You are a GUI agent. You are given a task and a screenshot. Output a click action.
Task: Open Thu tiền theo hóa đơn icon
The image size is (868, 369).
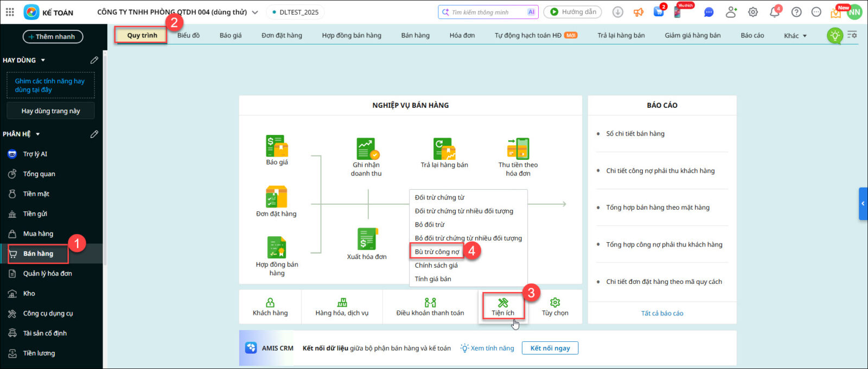518,148
